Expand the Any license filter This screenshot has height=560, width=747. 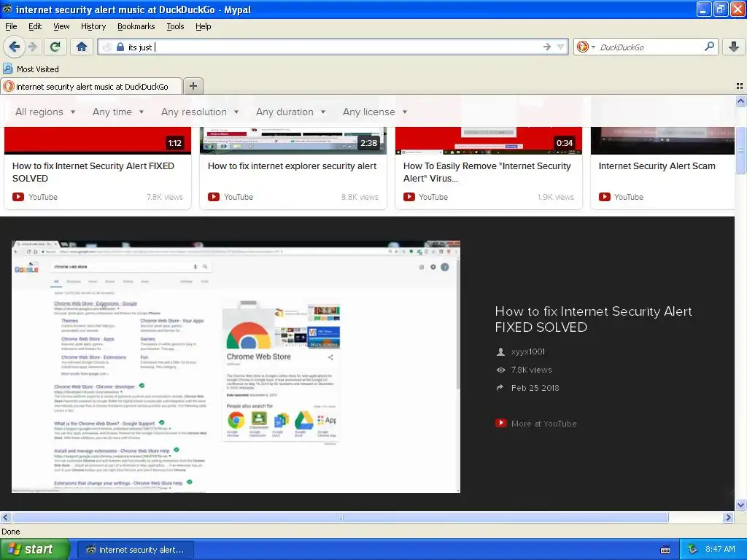coord(375,112)
